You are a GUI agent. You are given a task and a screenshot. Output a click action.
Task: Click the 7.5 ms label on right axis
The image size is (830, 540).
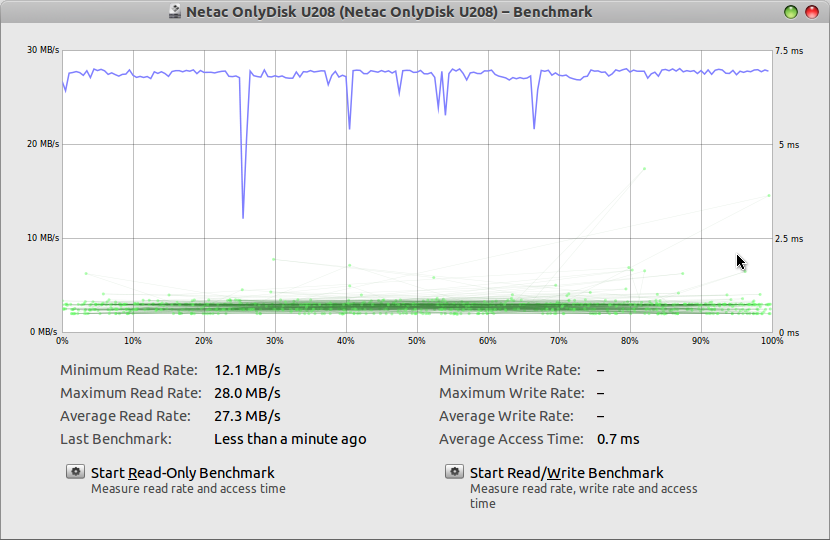pyautogui.click(x=788, y=50)
